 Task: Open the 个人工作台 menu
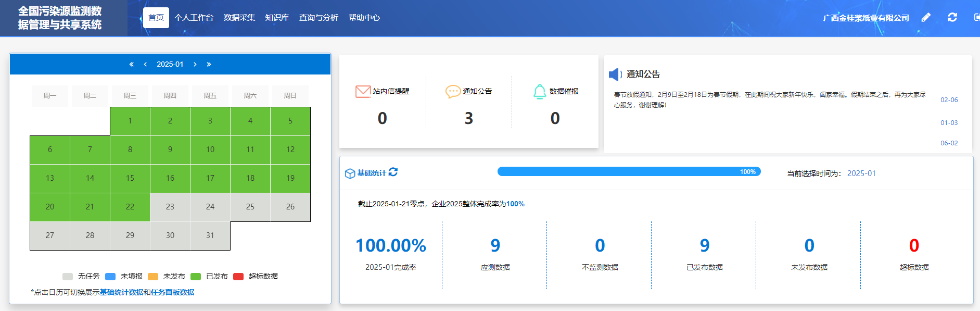click(x=194, y=18)
